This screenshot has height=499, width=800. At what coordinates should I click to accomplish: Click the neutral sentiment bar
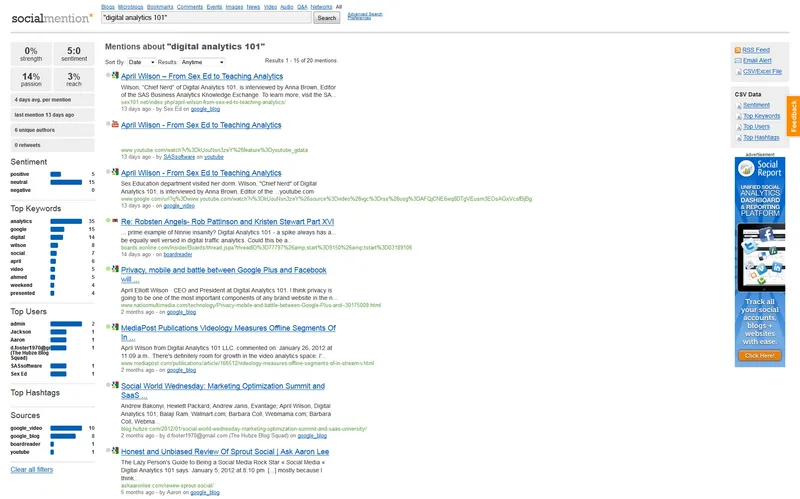tap(66, 182)
